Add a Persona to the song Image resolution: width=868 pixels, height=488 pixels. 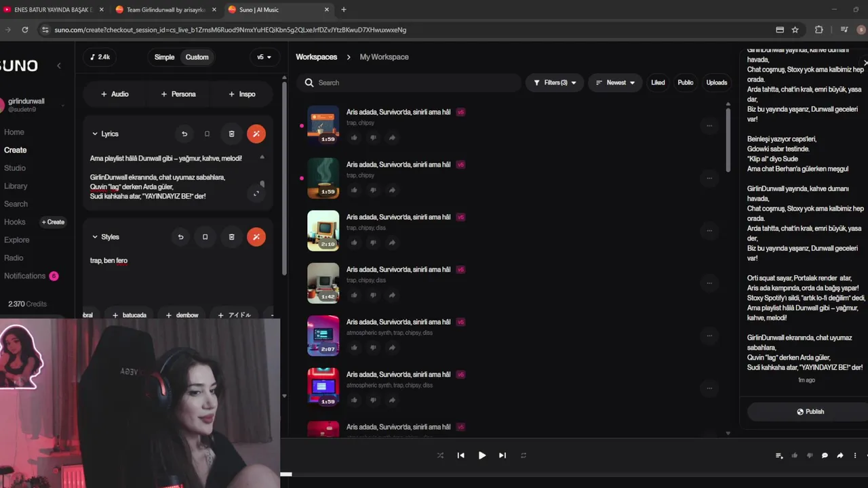pyautogui.click(x=178, y=94)
